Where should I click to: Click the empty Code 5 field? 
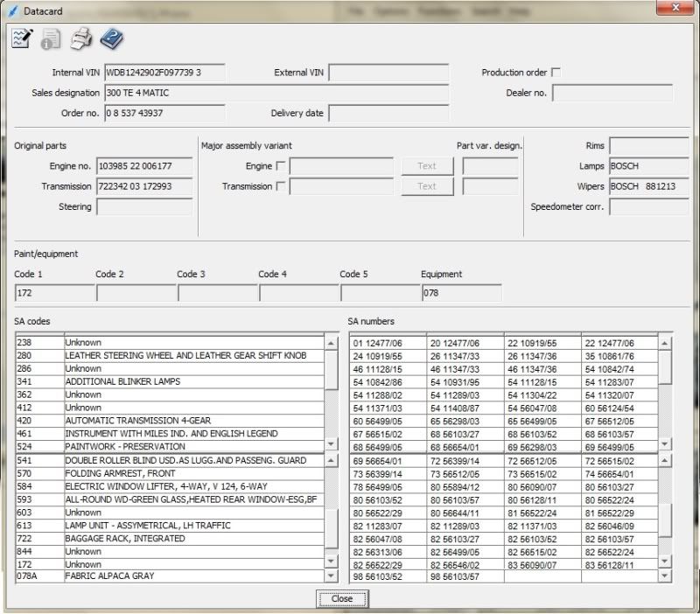(381, 293)
